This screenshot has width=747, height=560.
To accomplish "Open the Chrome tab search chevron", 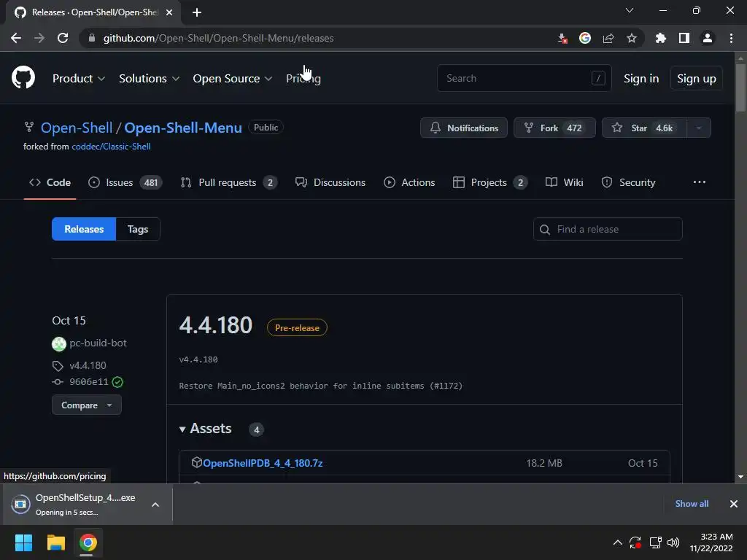I will (x=630, y=10).
